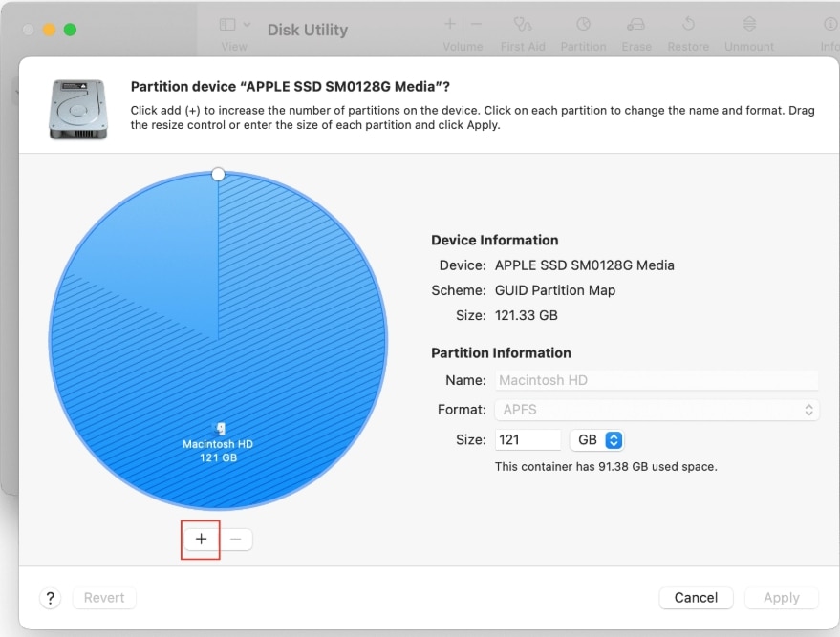Screen dimensions: 840x637
Task: Click the add Volume plus icon in toolbar
Action: [450, 24]
